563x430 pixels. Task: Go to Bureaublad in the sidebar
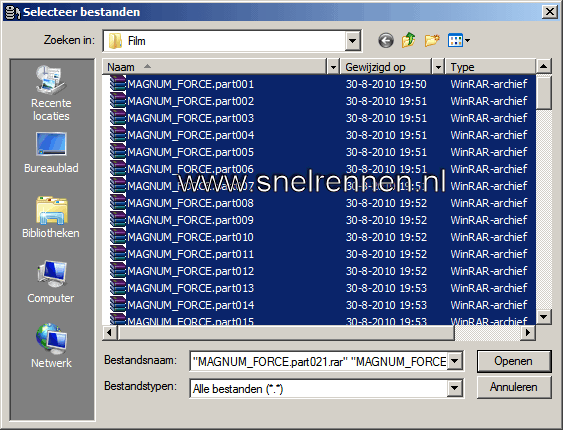click(51, 153)
